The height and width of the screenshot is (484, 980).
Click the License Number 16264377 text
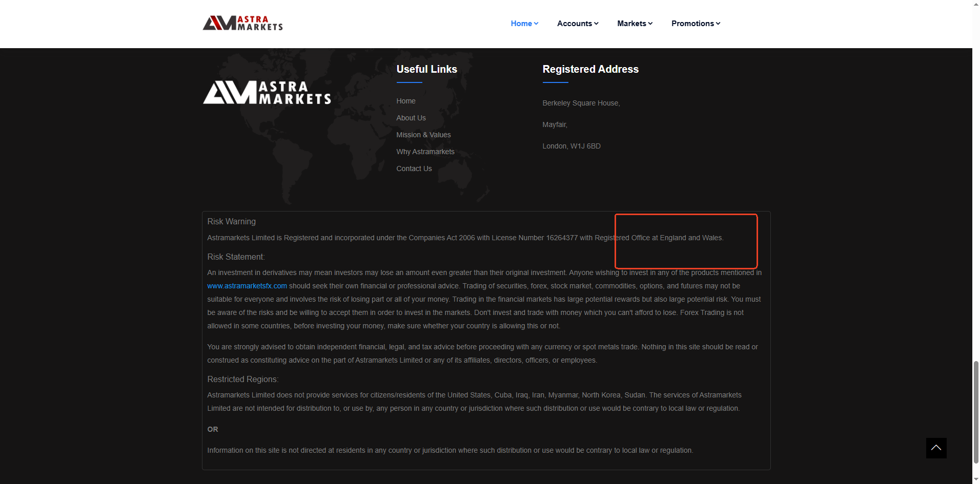(535, 238)
